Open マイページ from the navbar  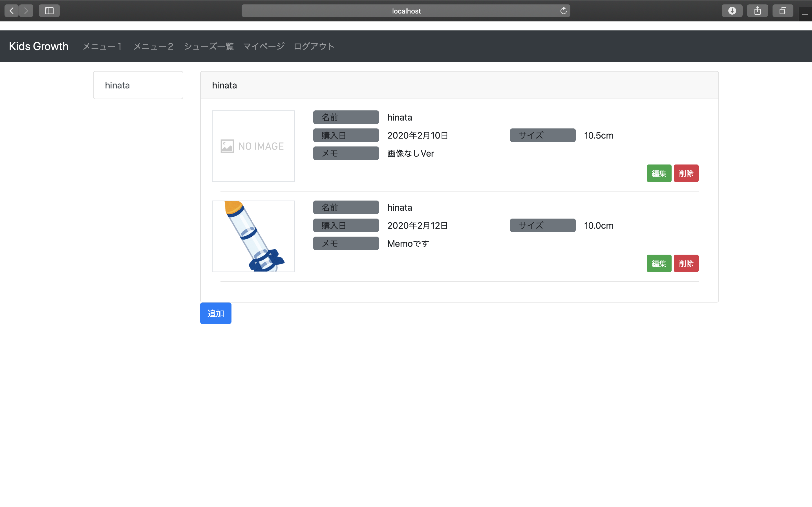[264, 46]
